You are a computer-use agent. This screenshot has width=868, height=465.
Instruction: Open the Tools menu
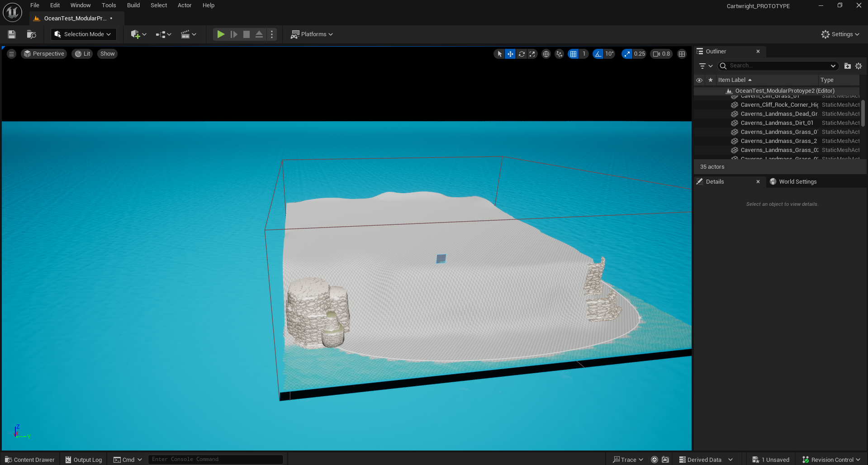[109, 5]
